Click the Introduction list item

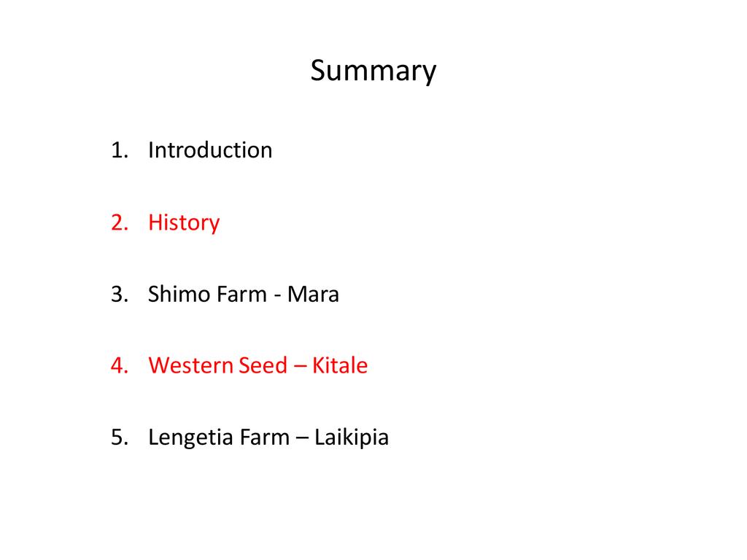point(210,150)
